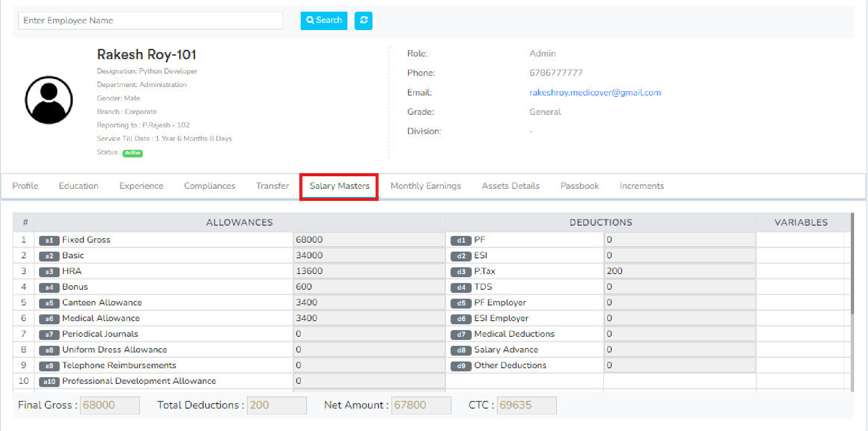The image size is (868, 431).
Task: View the Increments tab
Action: tap(641, 186)
